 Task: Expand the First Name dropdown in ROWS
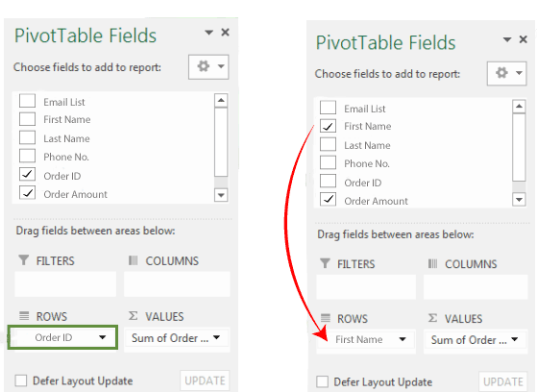(x=403, y=339)
